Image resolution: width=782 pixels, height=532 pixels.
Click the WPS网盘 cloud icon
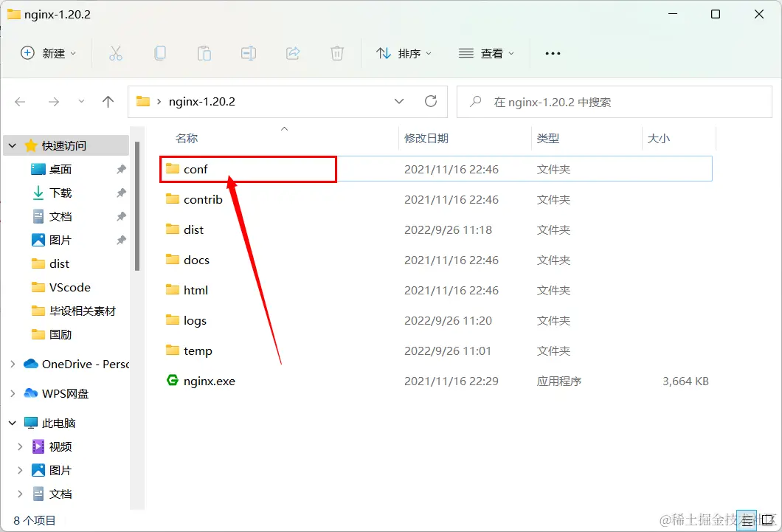click(31, 393)
